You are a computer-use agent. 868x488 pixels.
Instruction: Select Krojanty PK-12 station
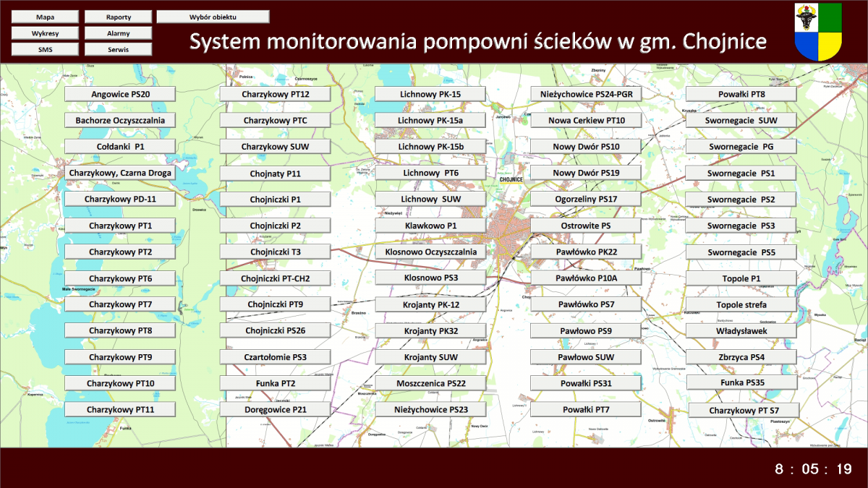point(431,305)
